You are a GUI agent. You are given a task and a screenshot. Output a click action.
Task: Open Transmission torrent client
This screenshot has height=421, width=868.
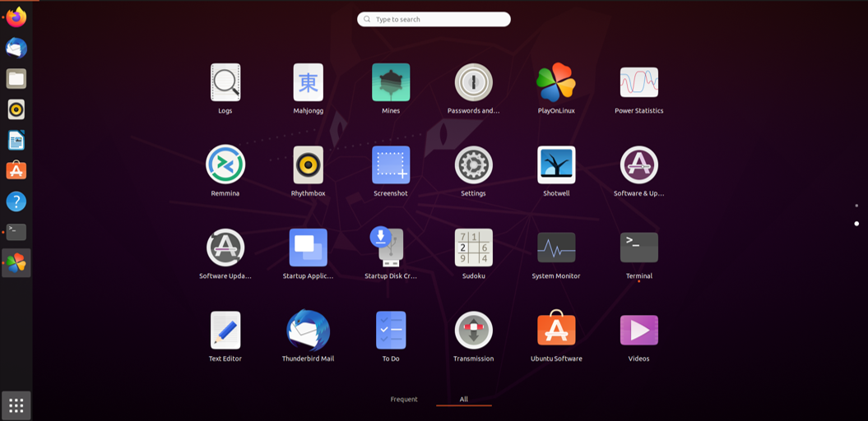pos(474,331)
